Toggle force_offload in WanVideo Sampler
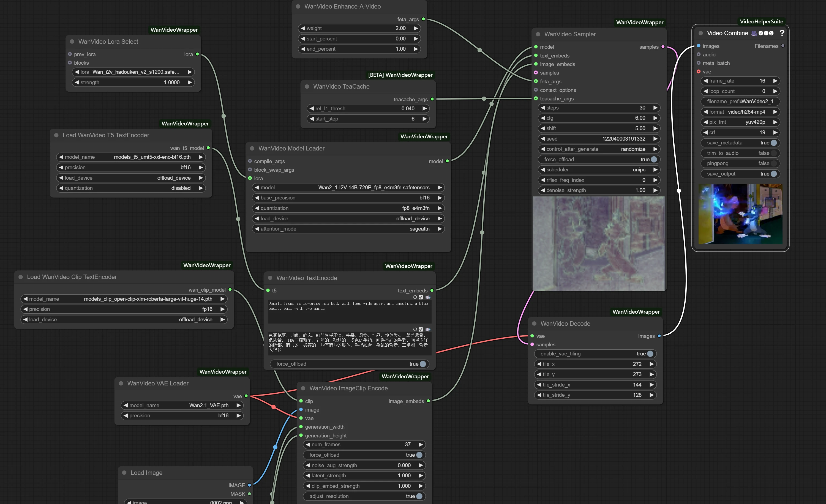 (654, 160)
